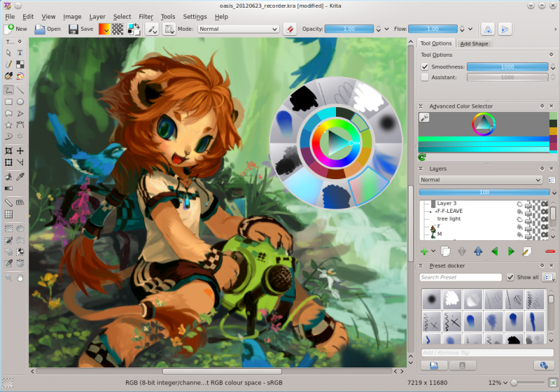Select the Fill bucket tool
This screenshot has height=392, width=560.
[x=8, y=176]
